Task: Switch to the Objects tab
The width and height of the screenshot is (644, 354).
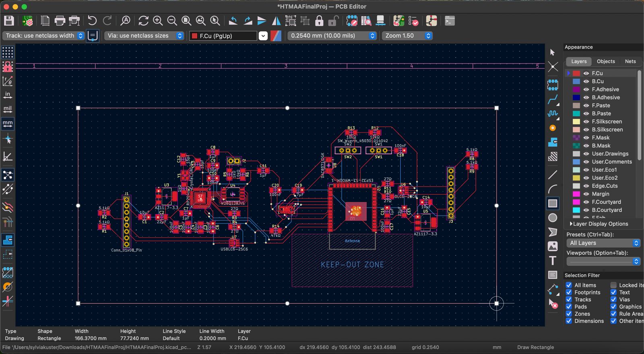Action: click(606, 62)
